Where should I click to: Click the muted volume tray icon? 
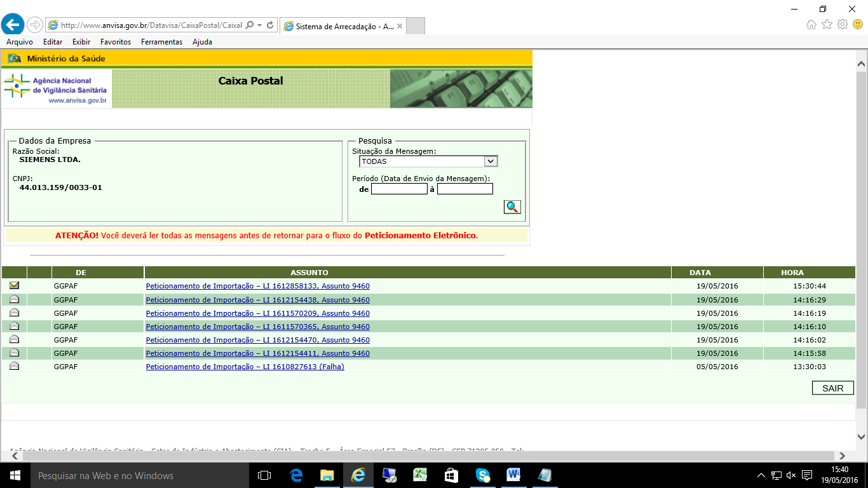791,475
